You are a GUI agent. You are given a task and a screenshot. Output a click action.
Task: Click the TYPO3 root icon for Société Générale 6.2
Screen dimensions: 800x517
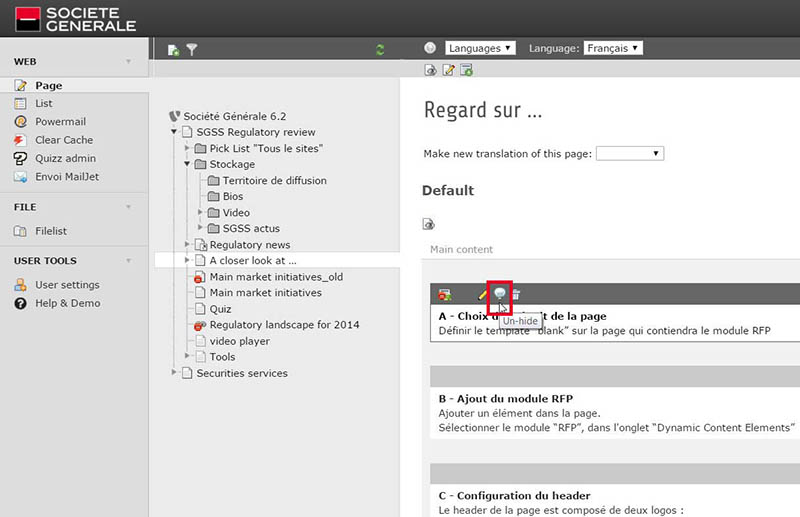pos(174,116)
